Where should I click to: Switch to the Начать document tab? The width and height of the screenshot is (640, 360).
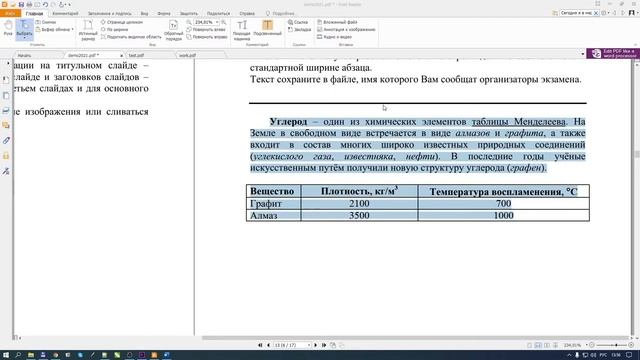tap(24, 55)
